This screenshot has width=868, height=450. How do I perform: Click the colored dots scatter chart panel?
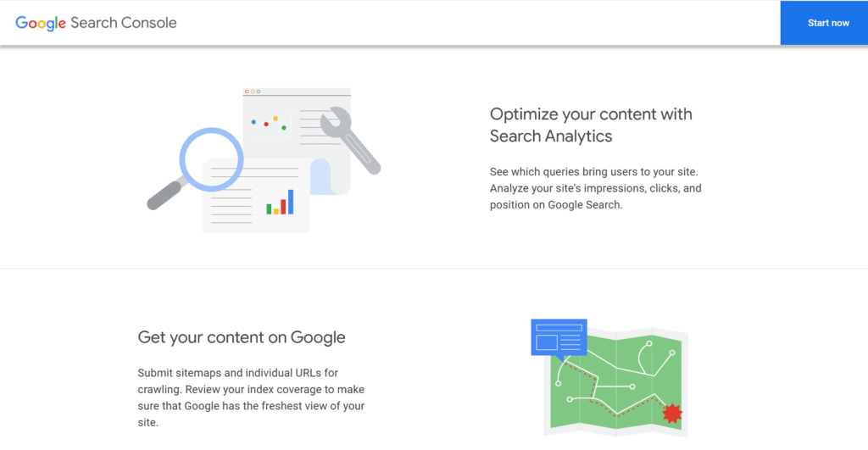tap(268, 124)
